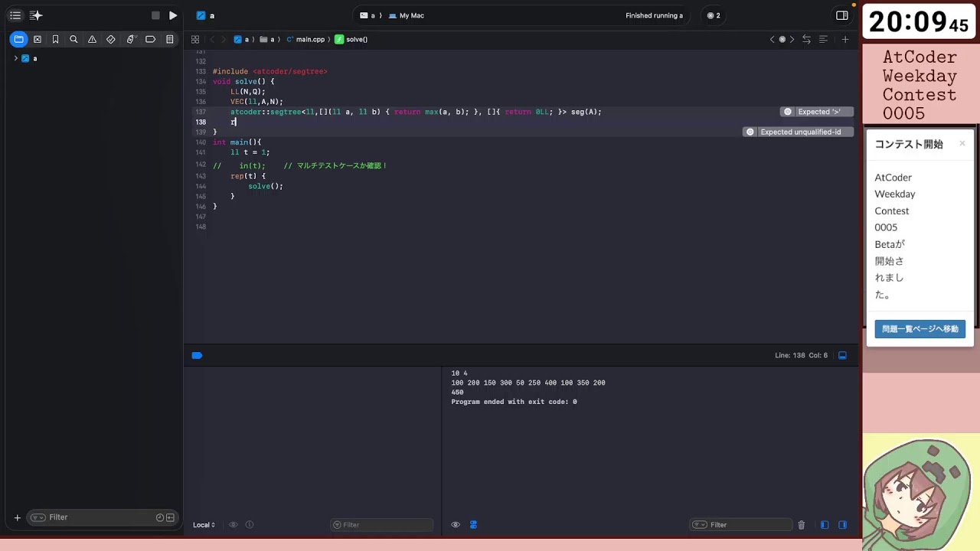Image resolution: width=980 pixels, height=551 pixels.
Task: Click the error indicator in the jump bar
Action: (x=782, y=39)
